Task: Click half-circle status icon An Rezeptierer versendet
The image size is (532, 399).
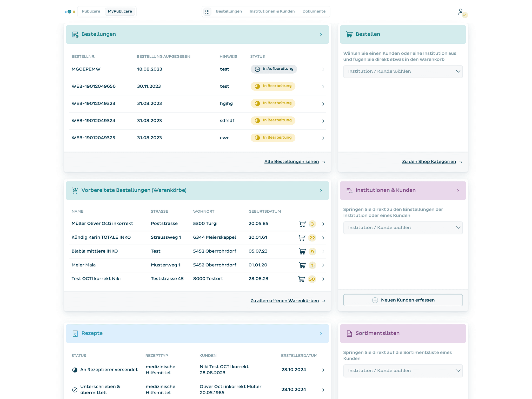Action: tap(75, 370)
